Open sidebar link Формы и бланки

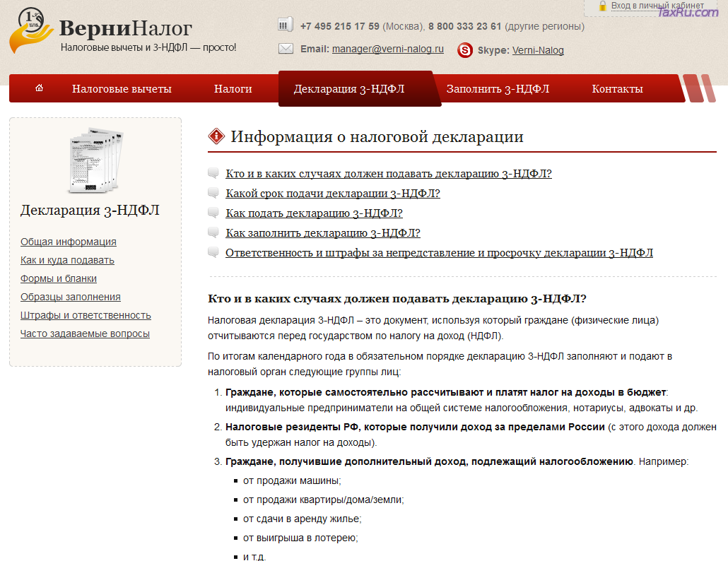pos(59,278)
